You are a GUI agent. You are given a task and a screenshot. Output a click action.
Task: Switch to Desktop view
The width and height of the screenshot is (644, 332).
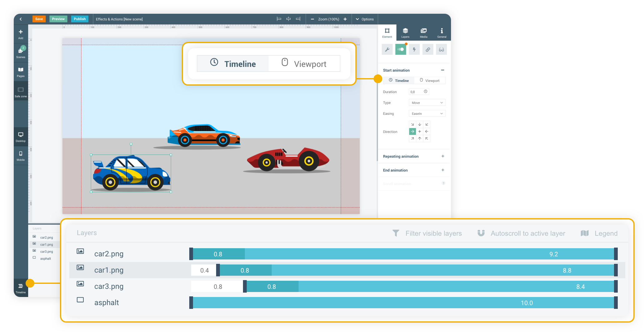tap(21, 137)
